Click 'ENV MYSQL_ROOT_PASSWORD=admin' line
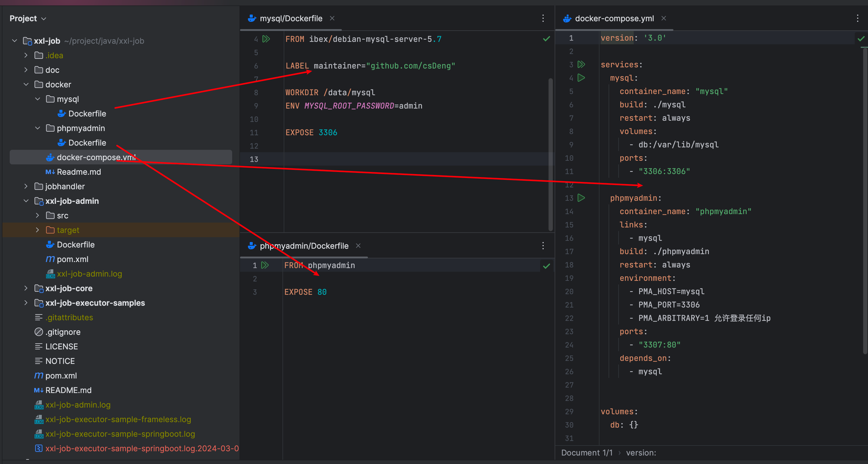This screenshot has width=868, height=464. click(354, 106)
